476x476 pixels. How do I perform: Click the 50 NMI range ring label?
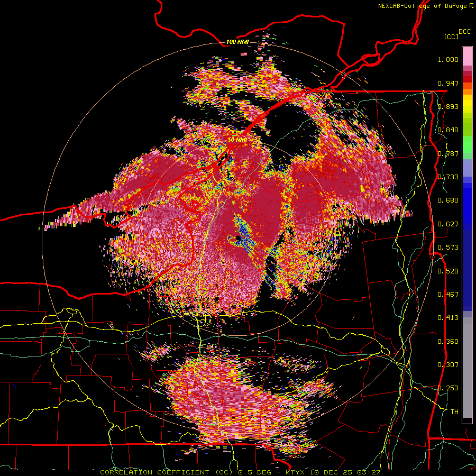coord(237,140)
